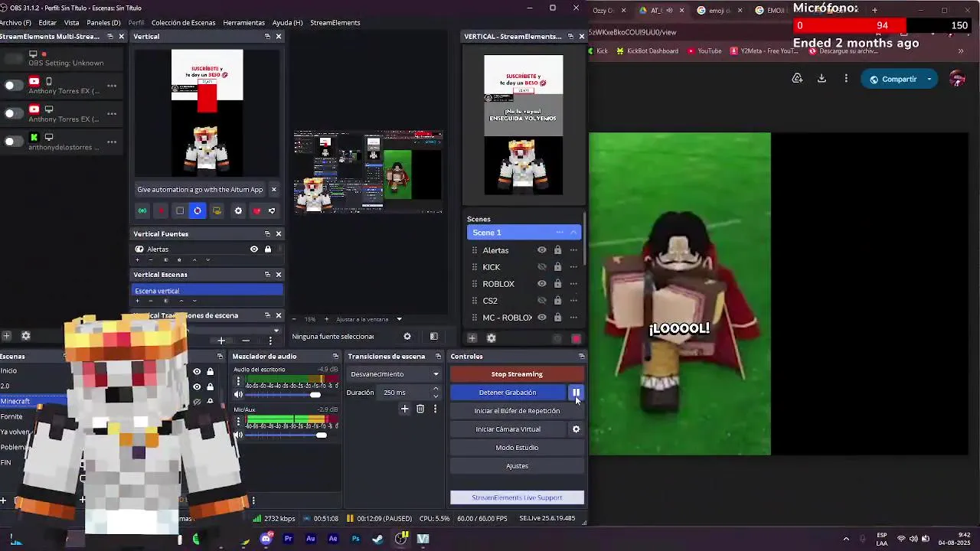The width and height of the screenshot is (980, 551).
Task: Mute the Audio del escritorio speaker
Action: tap(238, 395)
